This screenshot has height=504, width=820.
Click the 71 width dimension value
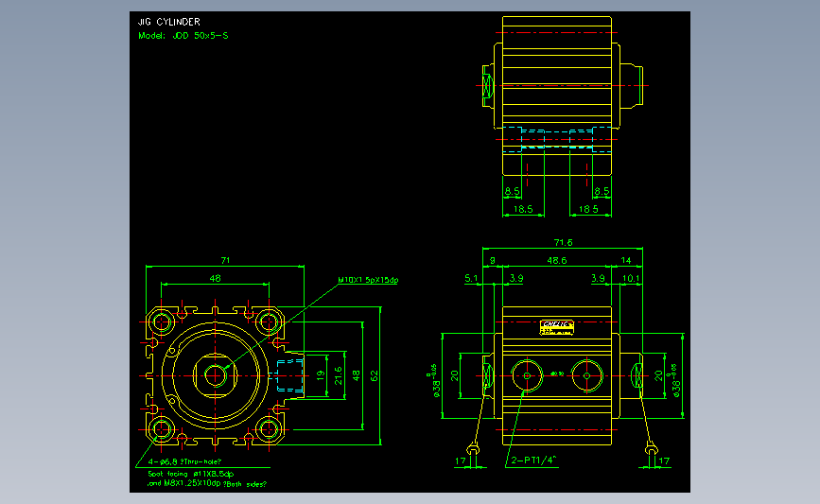coord(225,260)
